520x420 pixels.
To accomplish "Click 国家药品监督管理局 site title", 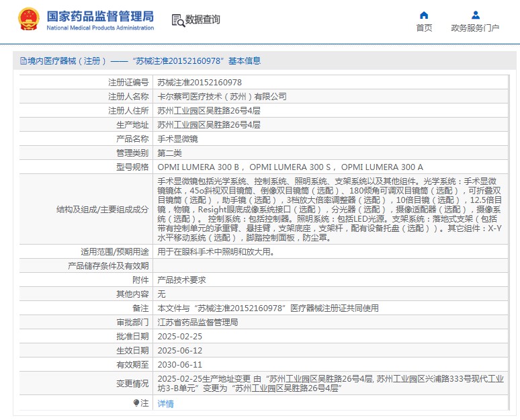I will tap(100, 16).
